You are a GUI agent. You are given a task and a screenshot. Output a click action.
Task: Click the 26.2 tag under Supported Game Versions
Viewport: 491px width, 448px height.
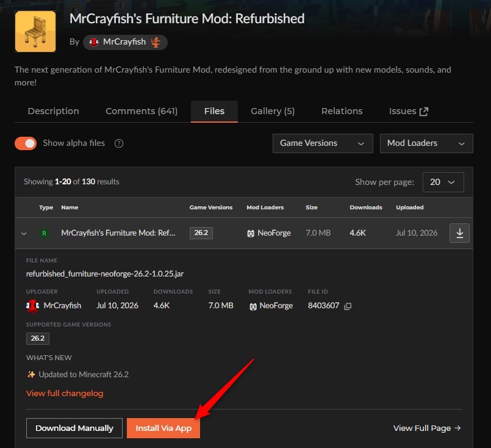point(38,338)
